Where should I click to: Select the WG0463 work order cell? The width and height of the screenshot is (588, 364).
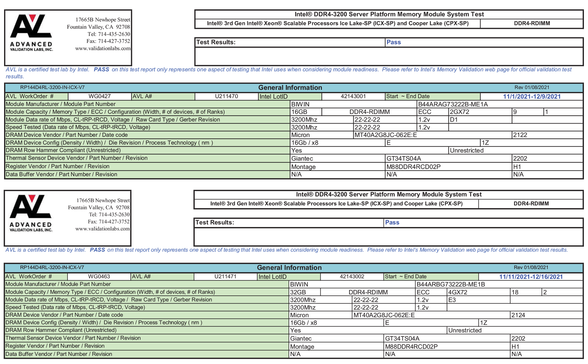pos(99,276)
